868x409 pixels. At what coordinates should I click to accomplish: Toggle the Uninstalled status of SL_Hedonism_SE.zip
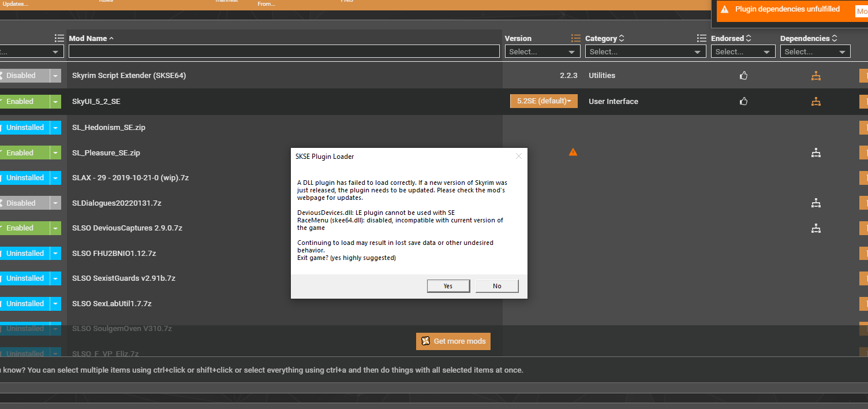coord(25,128)
